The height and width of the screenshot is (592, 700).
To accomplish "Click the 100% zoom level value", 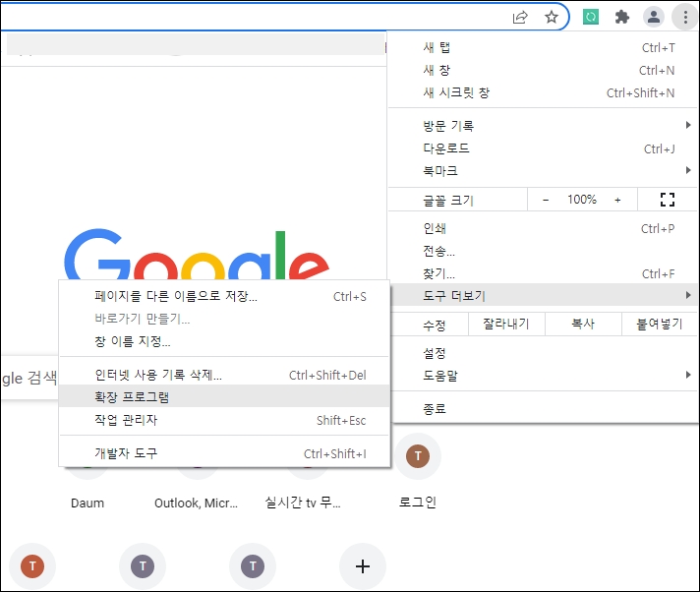I will (x=582, y=200).
